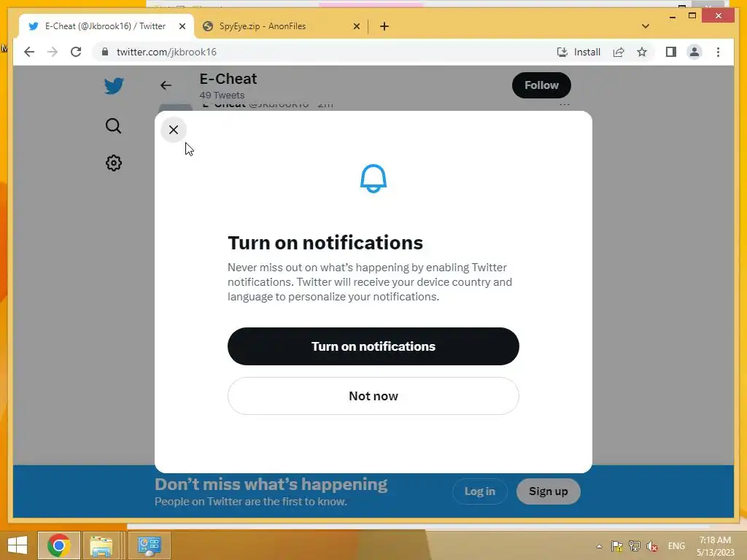This screenshot has height=560, width=747.
Task: Open a new browser tab
Action: point(384,26)
